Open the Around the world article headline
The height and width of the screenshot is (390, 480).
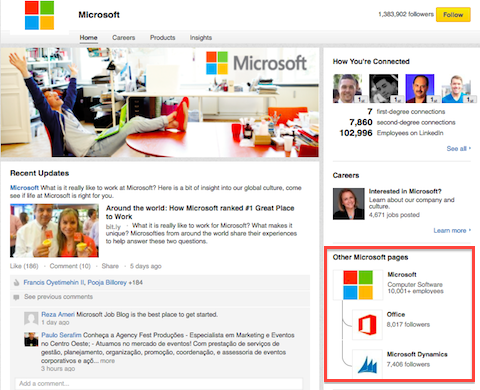coord(200,212)
